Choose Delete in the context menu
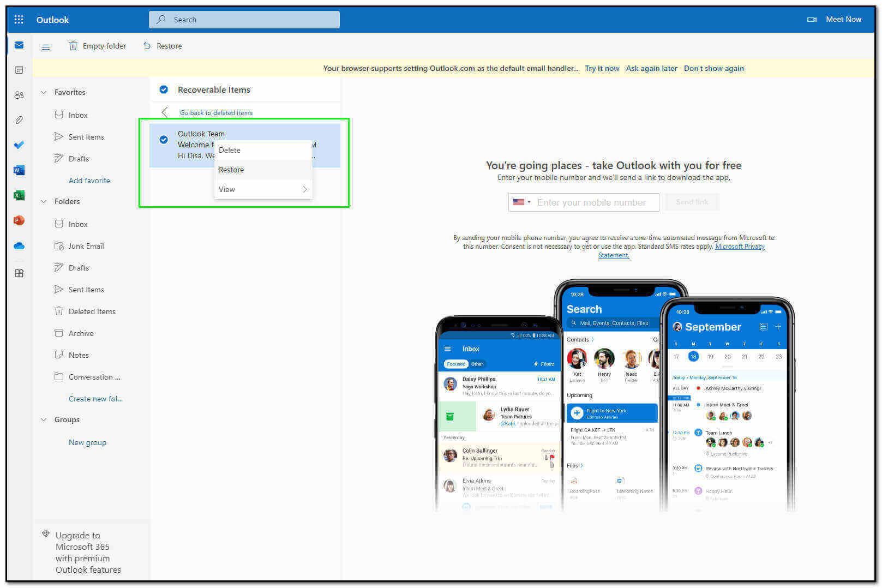Screen dimensions: 882x588 pyautogui.click(x=230, y=150)
